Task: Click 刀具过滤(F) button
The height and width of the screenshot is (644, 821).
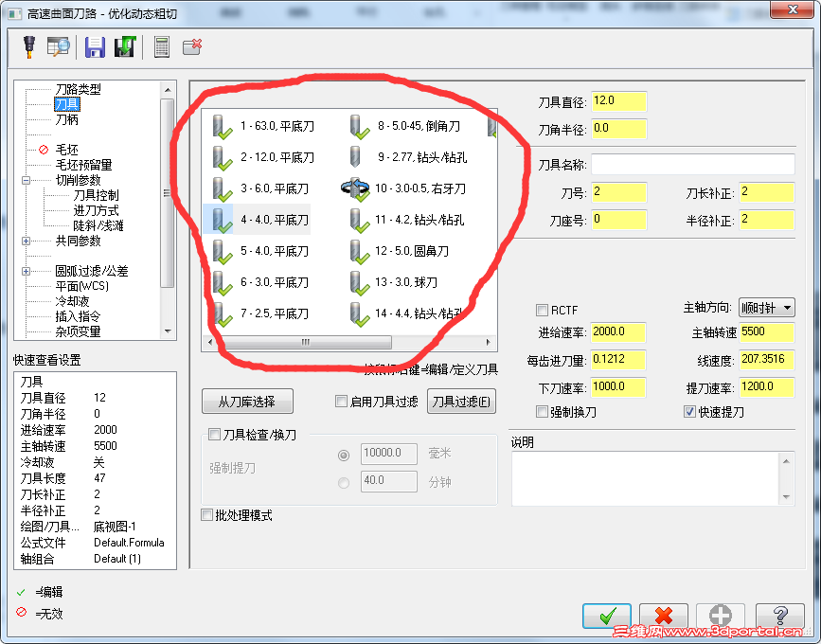Action: coord(461,402)
